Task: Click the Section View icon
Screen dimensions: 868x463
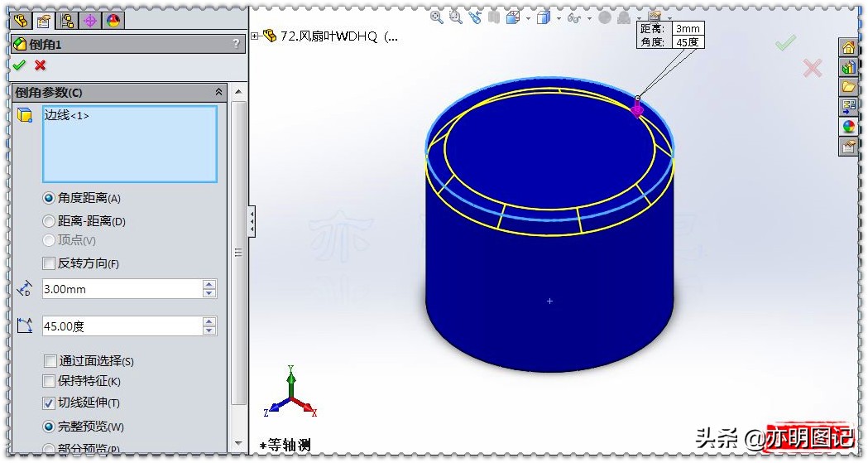Action: click(494, 17)
